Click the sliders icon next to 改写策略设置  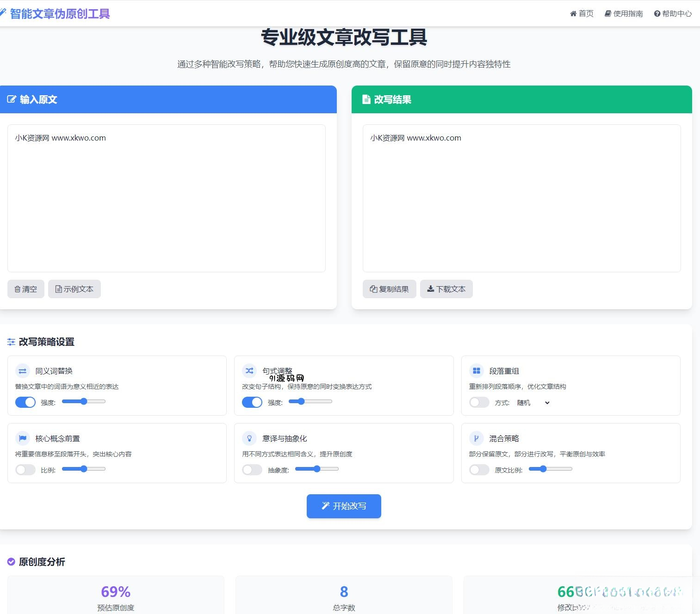tap(11, 342)
